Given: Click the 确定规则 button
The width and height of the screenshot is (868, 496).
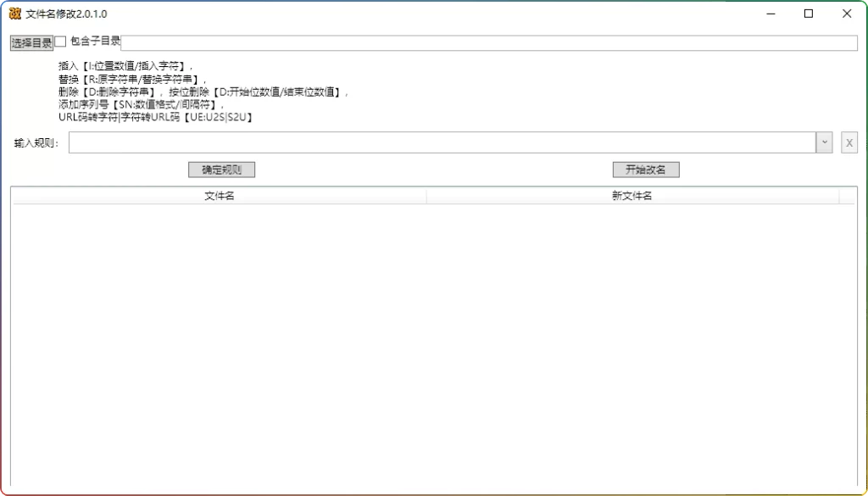Looking at the screenshot, I should click(223, 169).
